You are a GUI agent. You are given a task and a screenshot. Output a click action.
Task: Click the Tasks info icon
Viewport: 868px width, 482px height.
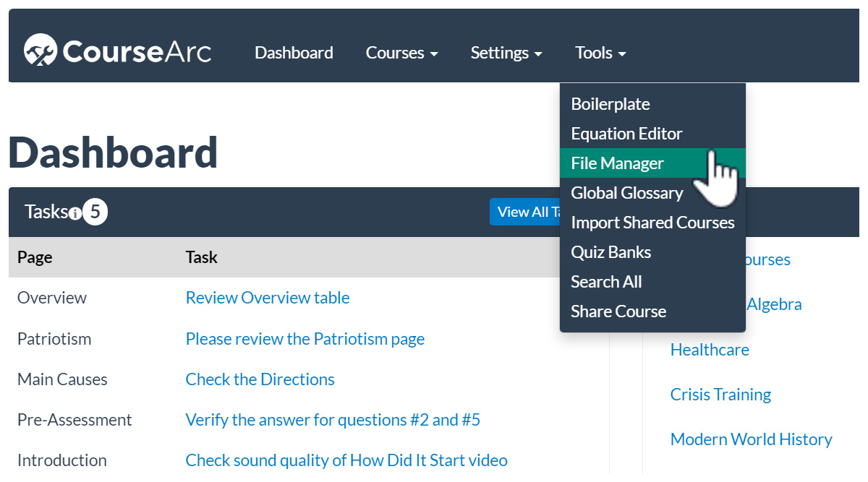click(75, 213)
